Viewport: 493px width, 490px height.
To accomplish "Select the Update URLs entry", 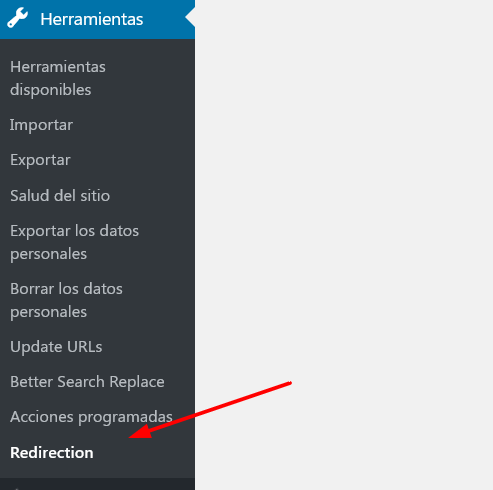I will pyautogui.click(x=56, y=347).
